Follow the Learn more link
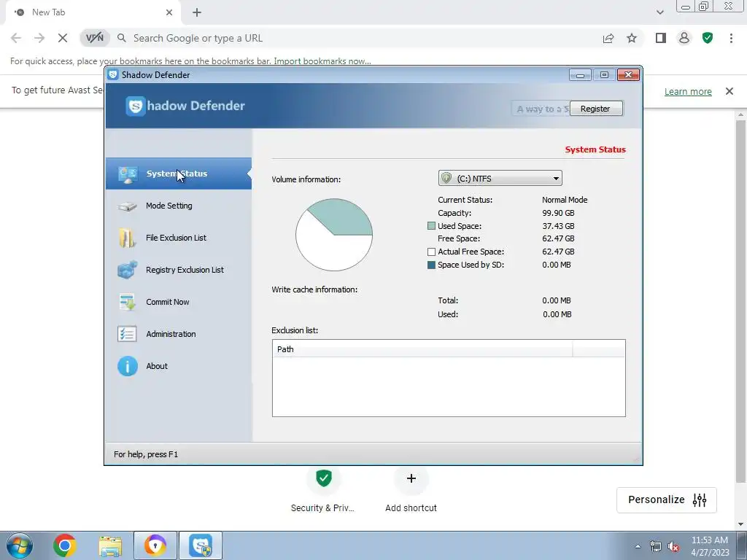Screen dimensions: 747x560 (688, 91)
